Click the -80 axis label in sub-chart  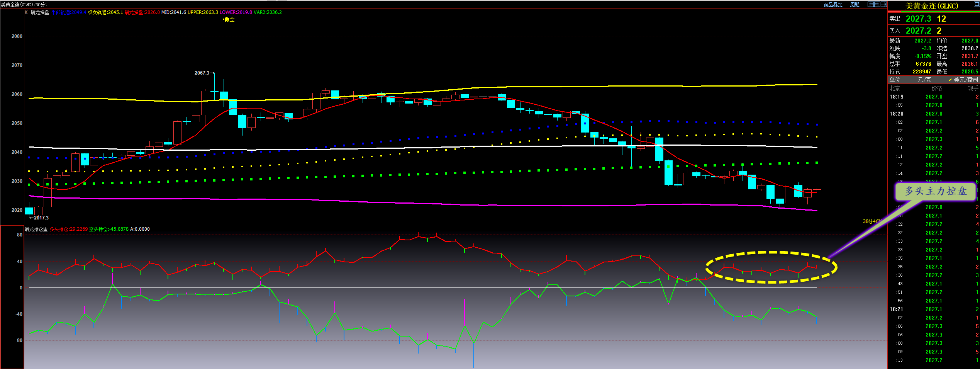[19, 340]
